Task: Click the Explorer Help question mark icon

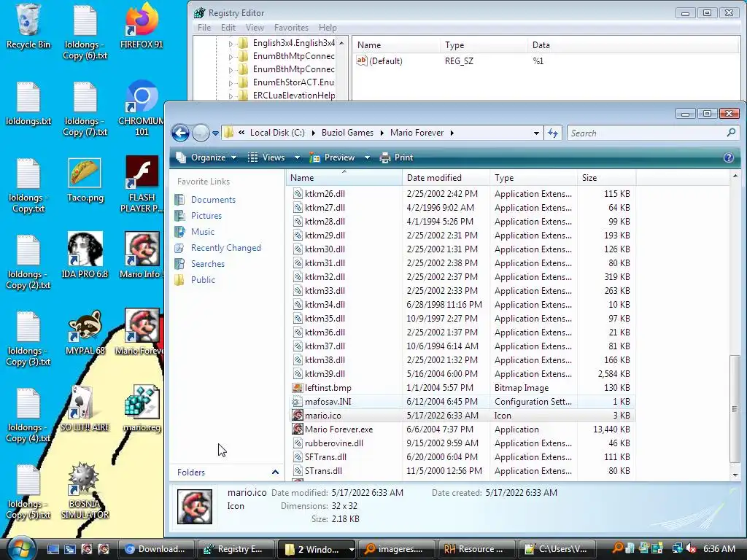Action: pos(729,157)
